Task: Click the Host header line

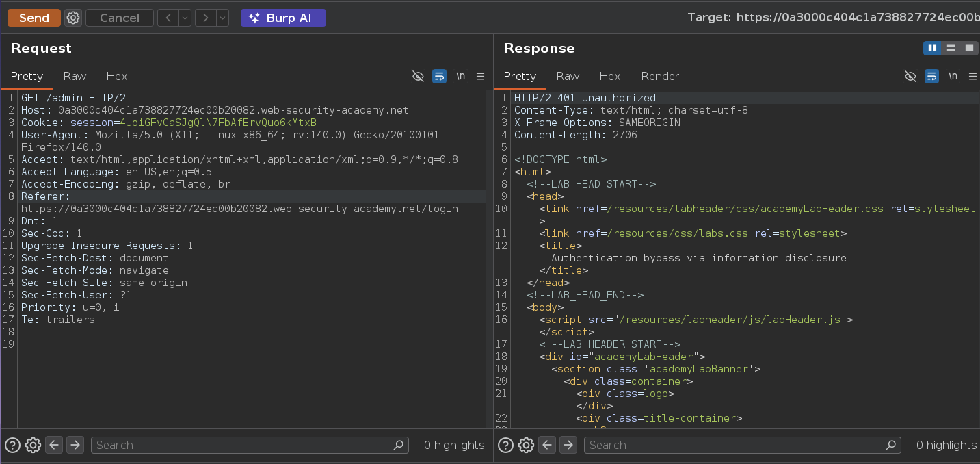Action: [x=215, y=110]
